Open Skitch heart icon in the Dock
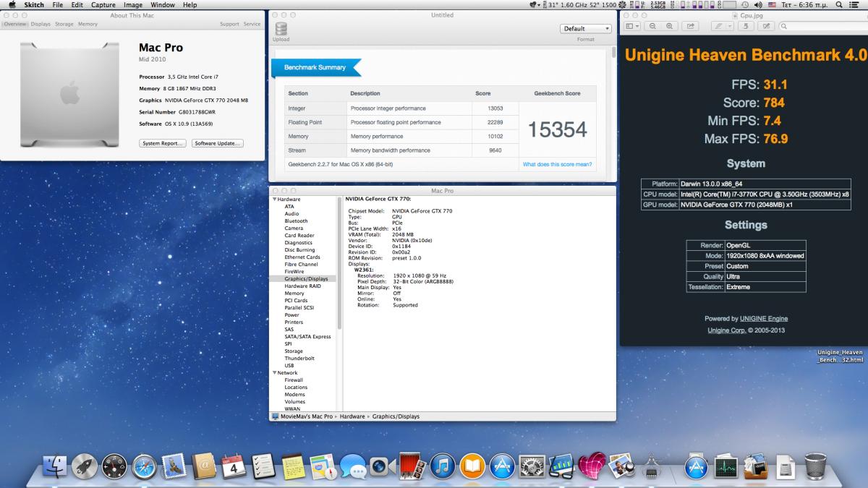868x488 pixels. coord(591,467)
